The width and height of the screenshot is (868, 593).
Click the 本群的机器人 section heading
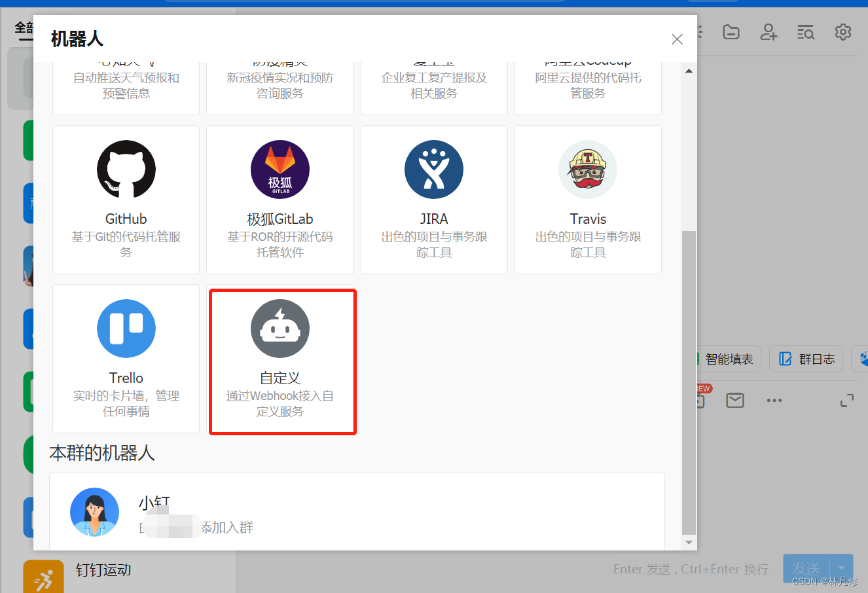102,453
